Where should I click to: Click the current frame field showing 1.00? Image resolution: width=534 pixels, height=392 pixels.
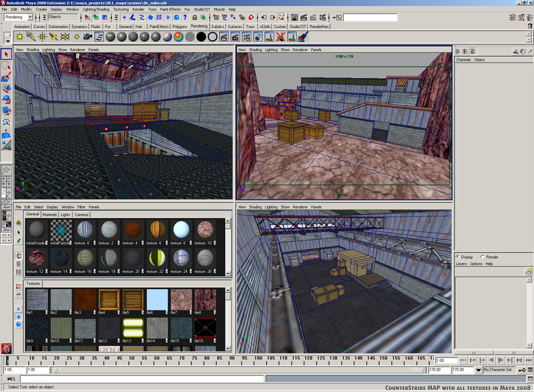point(446,361)
